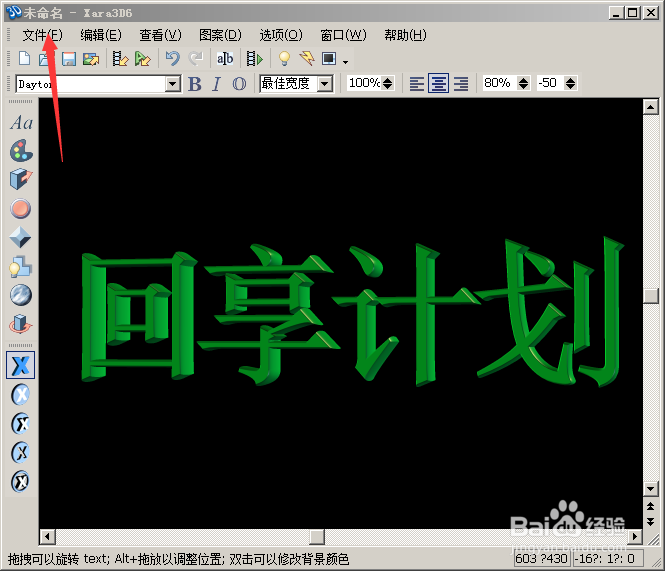Viewport: 665px width, 571px height.
Task: Open the Aa text options panel
Action: 21,123
